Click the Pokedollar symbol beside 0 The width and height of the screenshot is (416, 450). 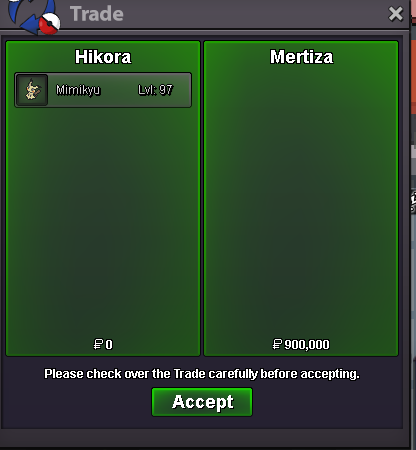tap(98, 344)
